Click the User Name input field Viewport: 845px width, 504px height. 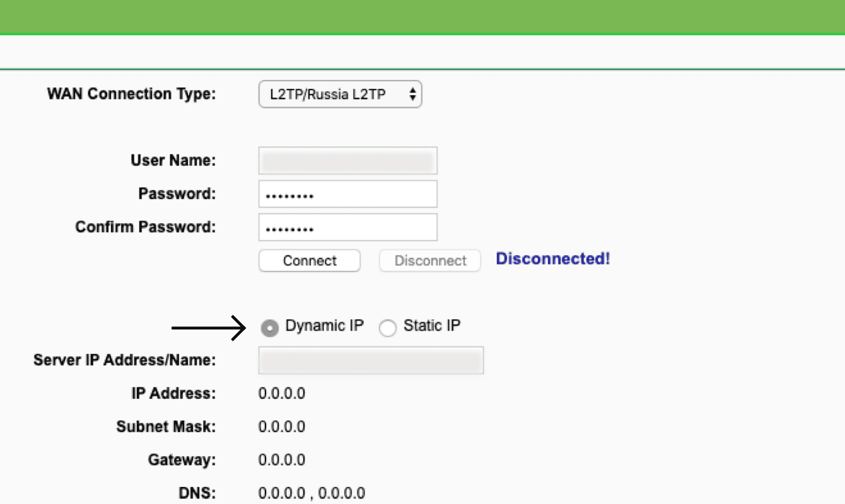click(x=347, y=161)
